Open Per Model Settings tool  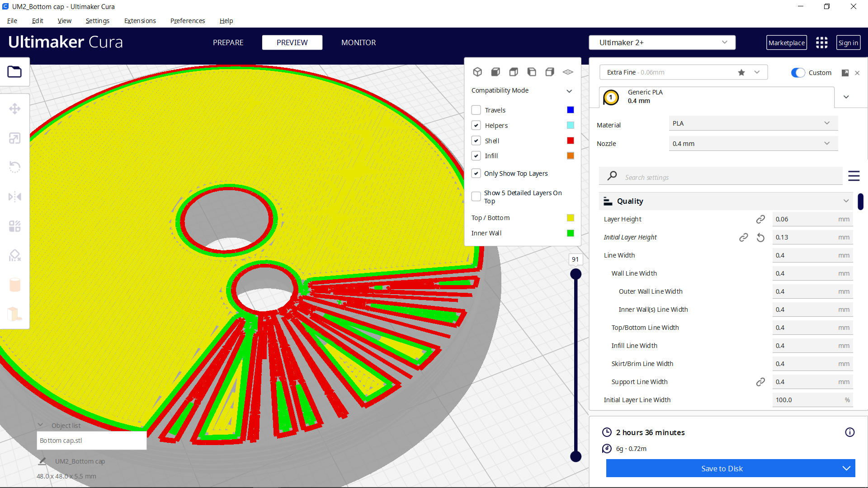pyautogui.click(x=15, y=226)
